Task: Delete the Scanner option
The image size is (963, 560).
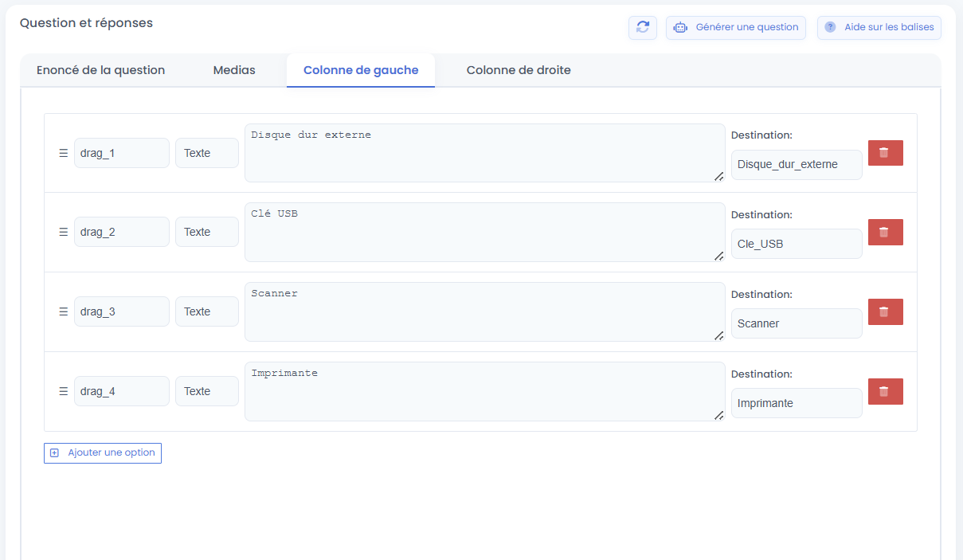Action: [x=885, y=311]
